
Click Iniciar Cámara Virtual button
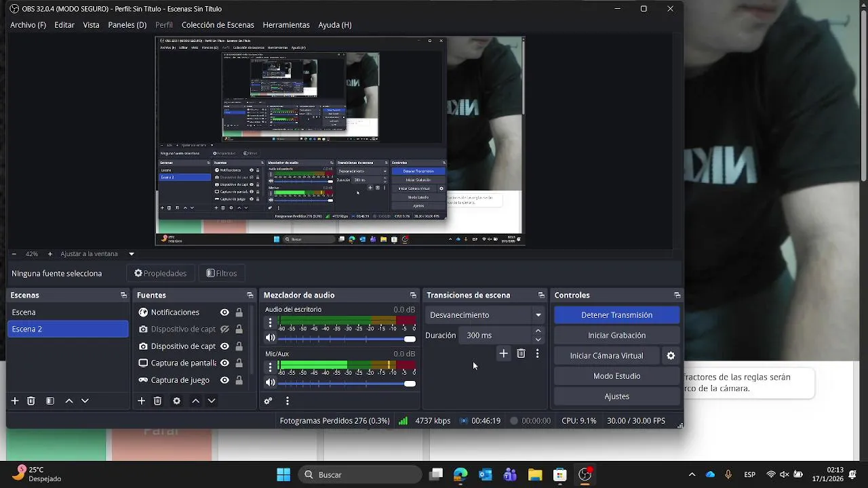(x=606, y=356)
